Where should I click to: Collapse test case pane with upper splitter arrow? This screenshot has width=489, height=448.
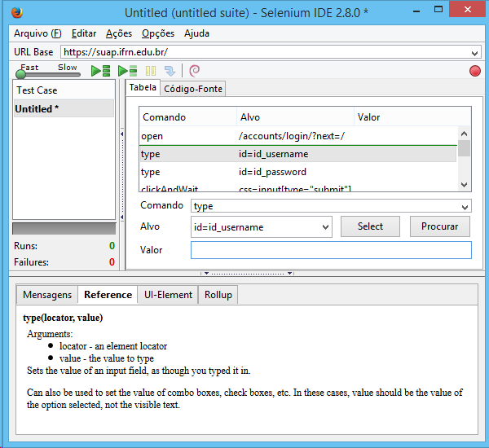[x=122, y=134]
